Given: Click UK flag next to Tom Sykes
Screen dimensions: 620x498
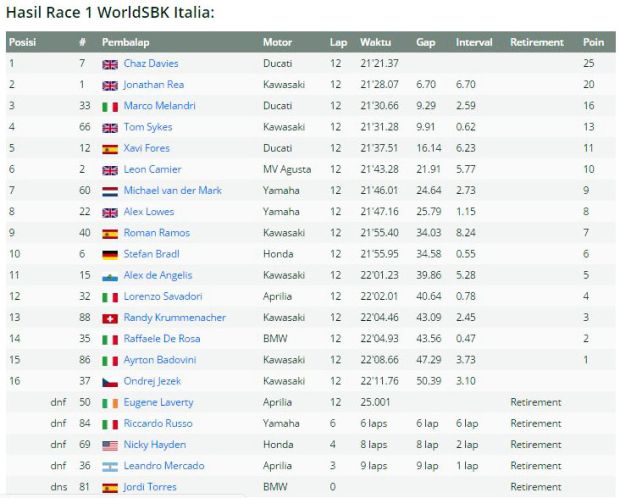Looking at the screenshot, I should [110, 128].
